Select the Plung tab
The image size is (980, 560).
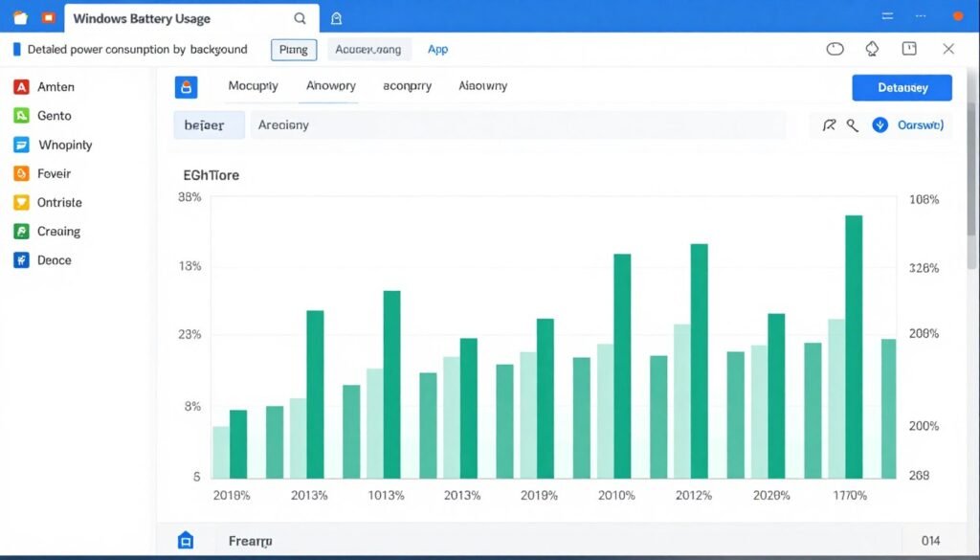[293, 49]
